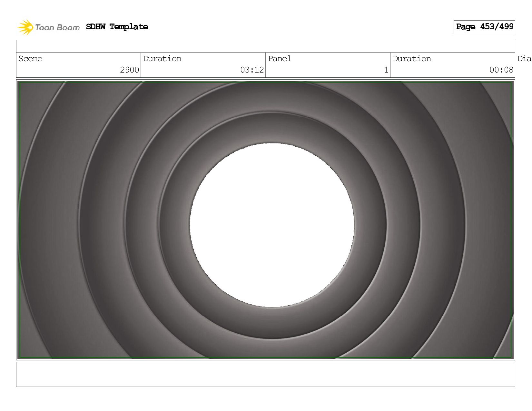Click the Panel label
This screenshot has width=532, height=411.
pyautogui.click(x=280, y=59)
